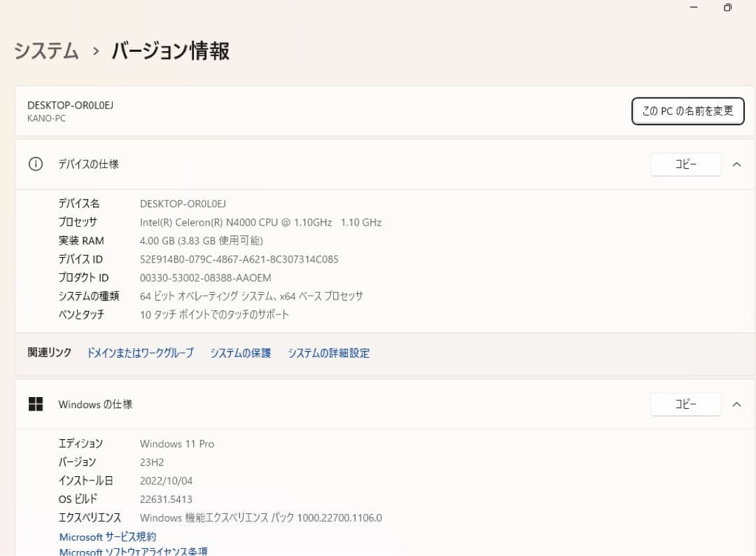Screen dimensions: 756x556
Task: Click the info icon beside デバイスの仕様
Action: (x=35, y=164)
